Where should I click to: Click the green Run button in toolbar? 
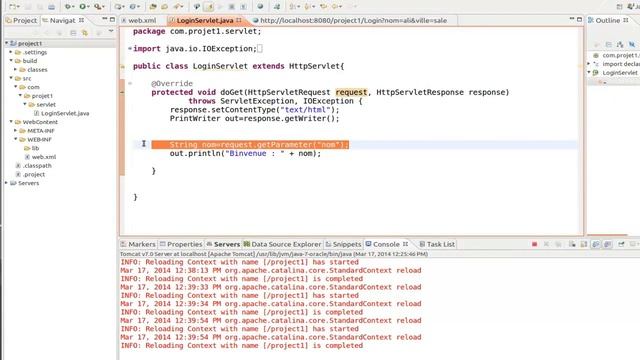pyautogui.click(x=83, y=7)
